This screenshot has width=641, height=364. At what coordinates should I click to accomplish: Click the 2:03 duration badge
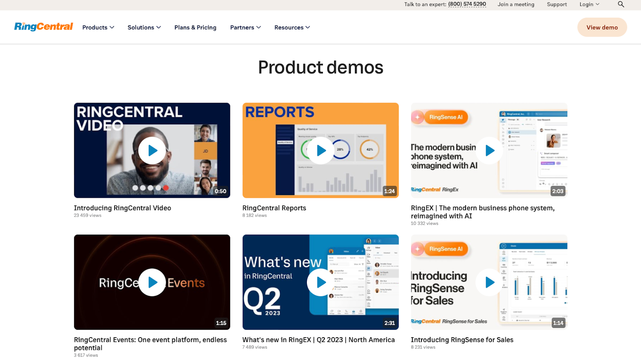[x=558, y=191]
